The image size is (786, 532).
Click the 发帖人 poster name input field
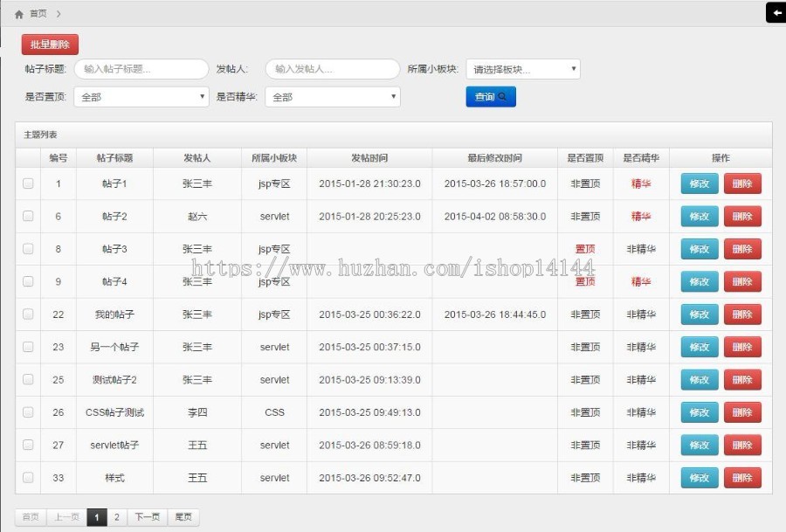pyautogui.click(x=332, y=68)
